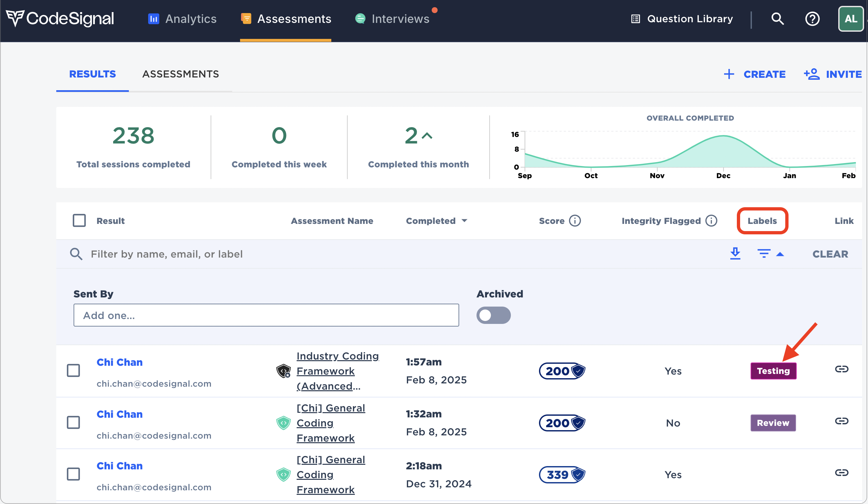Copy link icon for the Testing row
Image resolution: width=868 pixels, height=504 pixels.
842,369
